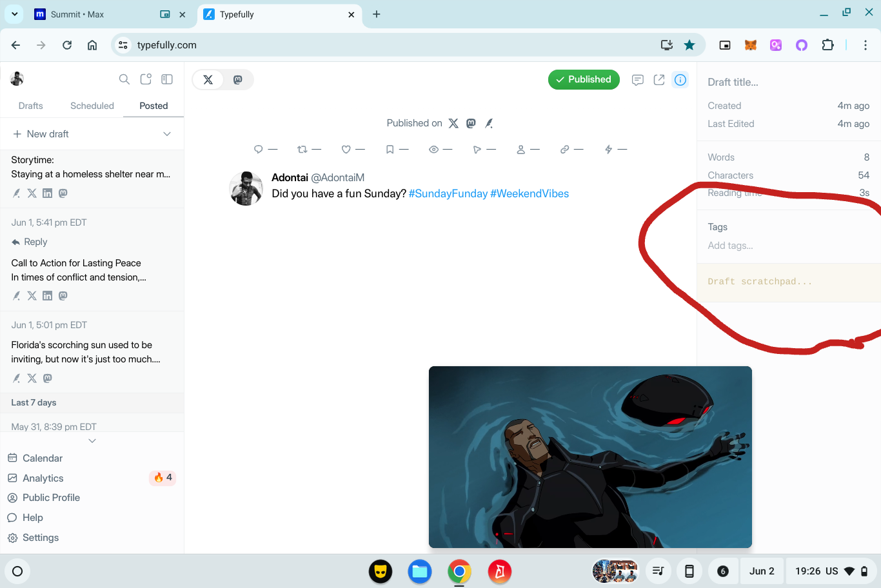Screen dimensions: 881x588
Task: Open launcher circle button
Action: click(x=17, y=571)
